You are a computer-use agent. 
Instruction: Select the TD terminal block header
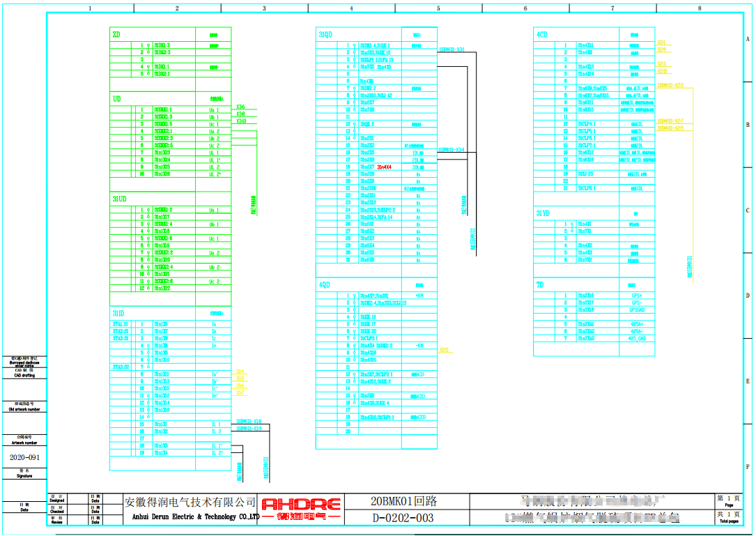(x=540, y=284)
